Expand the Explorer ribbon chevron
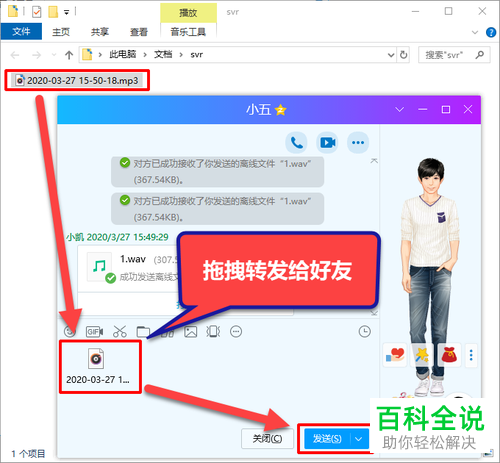 pyautogui.click(x=475, y=32)
